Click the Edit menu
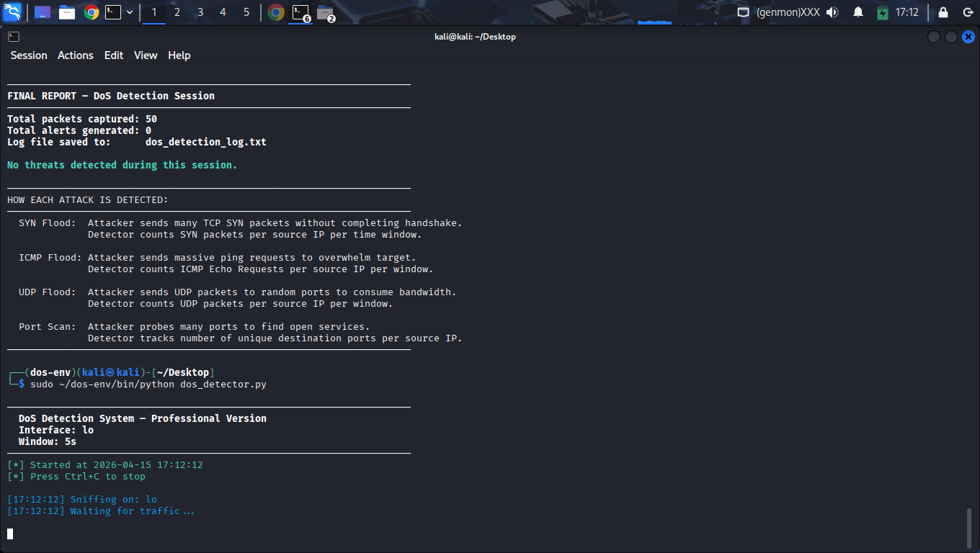 (x=114, y=55)
